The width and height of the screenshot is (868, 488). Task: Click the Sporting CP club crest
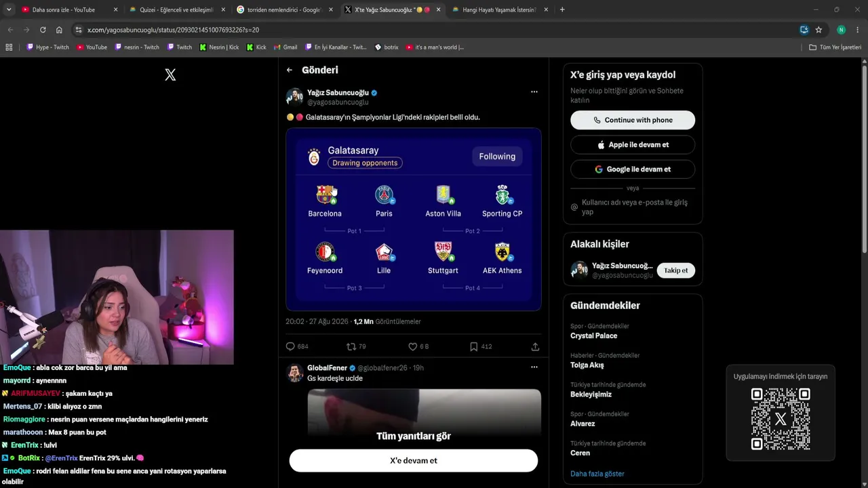tap(502, 195)
